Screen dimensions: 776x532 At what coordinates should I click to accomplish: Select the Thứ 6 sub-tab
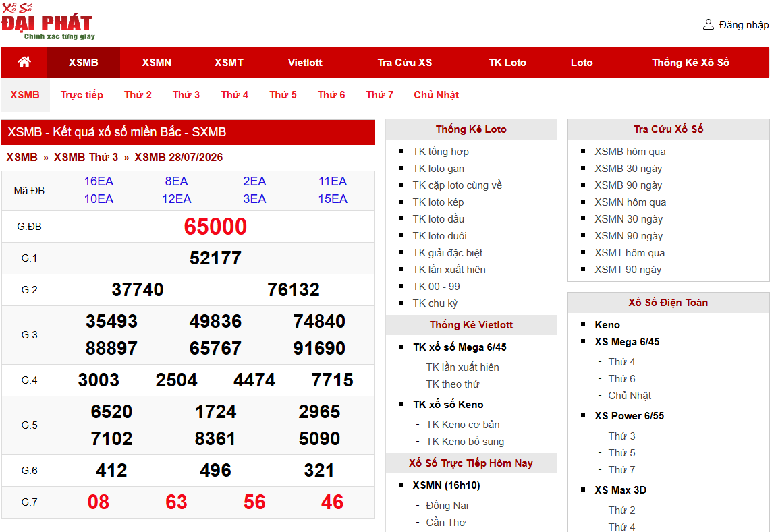(331, 95)
